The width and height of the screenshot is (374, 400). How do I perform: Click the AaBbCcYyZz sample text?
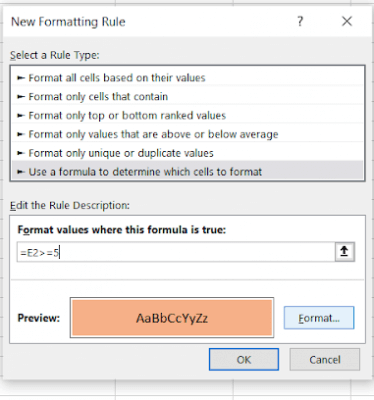[172, 318]
